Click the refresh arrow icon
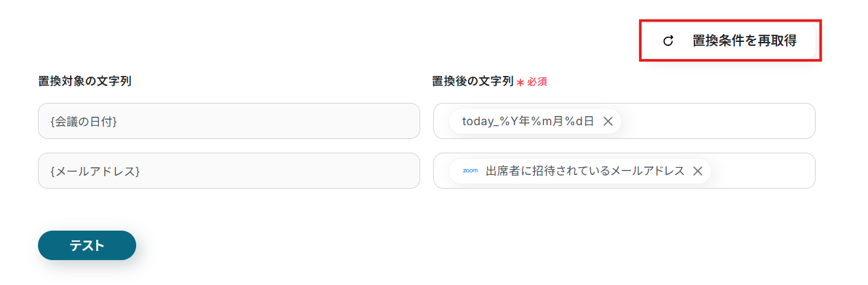 point(668,41)
